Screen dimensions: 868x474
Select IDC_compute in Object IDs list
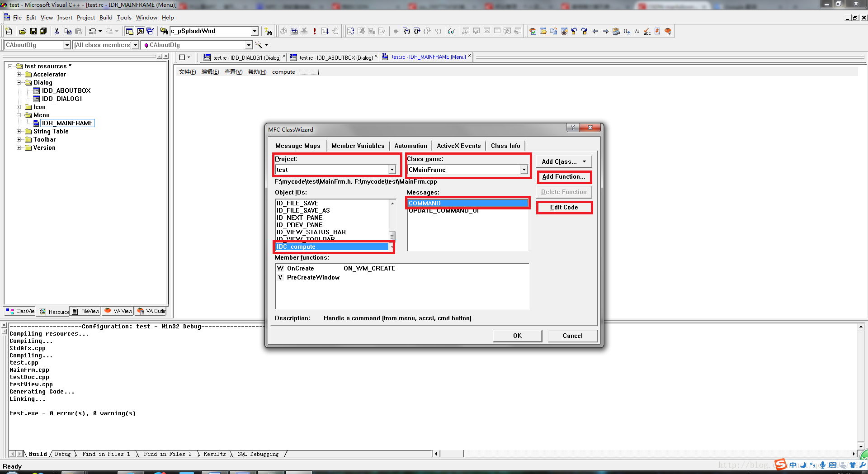tap(332, 246)
